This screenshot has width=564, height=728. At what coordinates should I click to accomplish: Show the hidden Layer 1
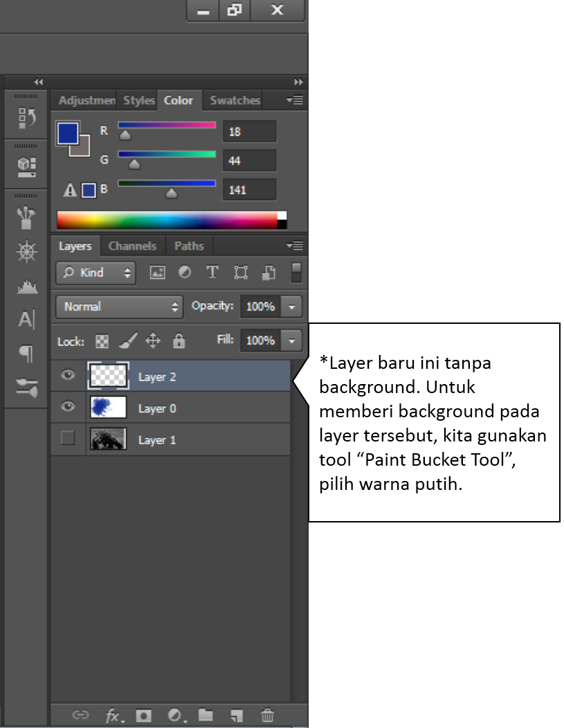pos(67,439)
